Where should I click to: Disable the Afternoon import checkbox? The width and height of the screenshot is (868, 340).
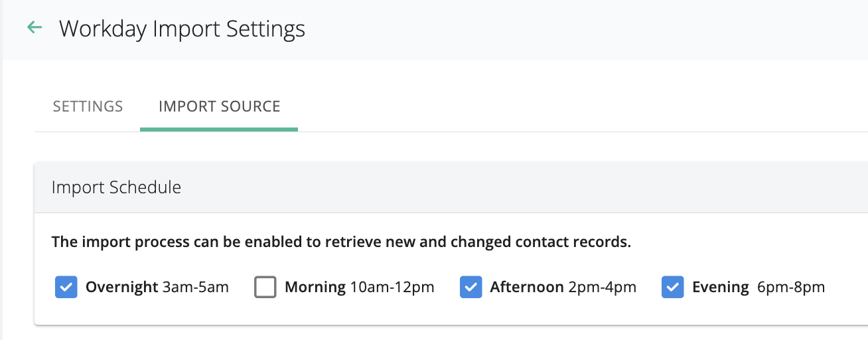click(470, 288)
